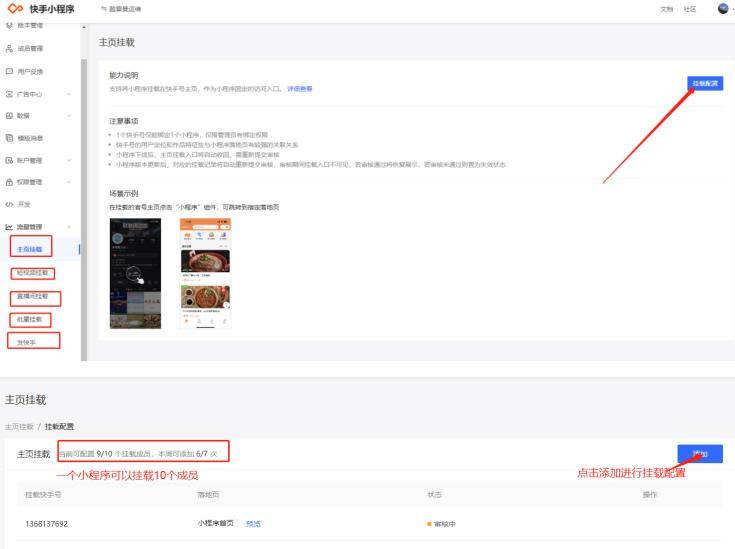Click the 能力说明 section heading
Viewport: 735px width, 549px height.
pos(124,75)
